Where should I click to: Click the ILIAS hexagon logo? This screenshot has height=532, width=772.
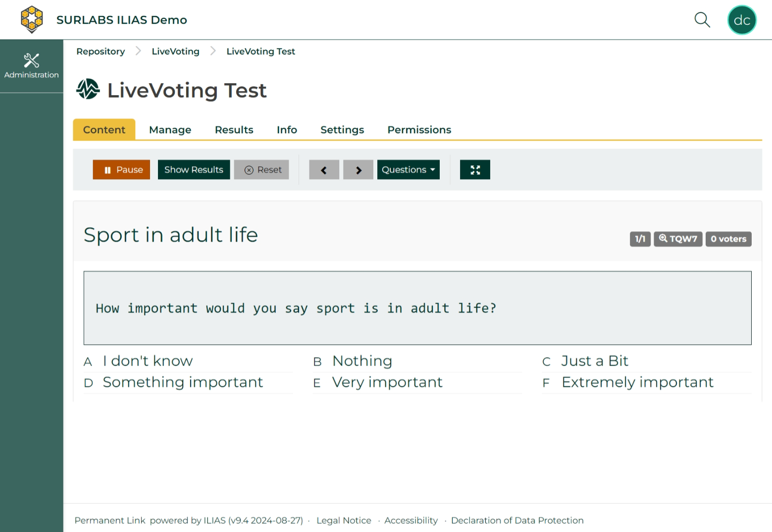[32, 19]
